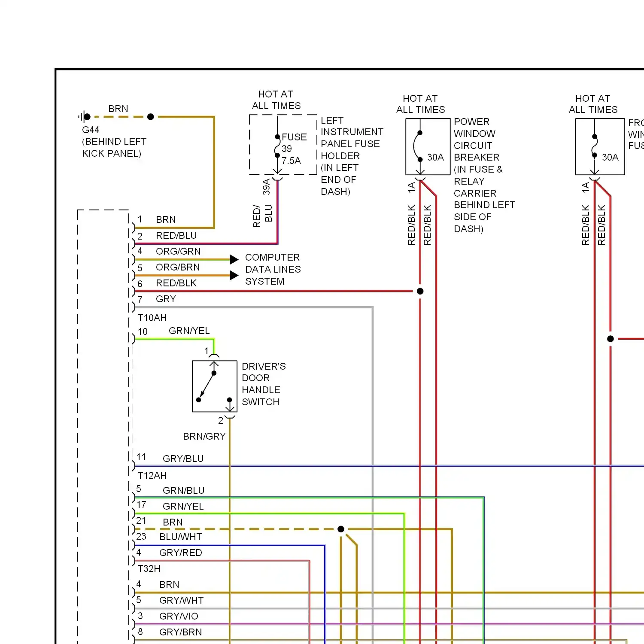Click the driver's door handle switch symbol
Screen dimensions: 644x644
pyautogui.click(x=215, y=386)
